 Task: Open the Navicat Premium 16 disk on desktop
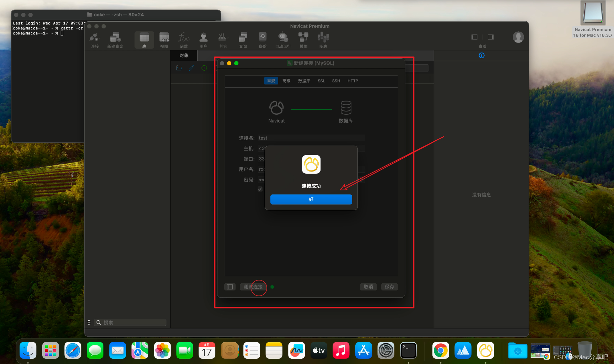click(x=593, y=13)
